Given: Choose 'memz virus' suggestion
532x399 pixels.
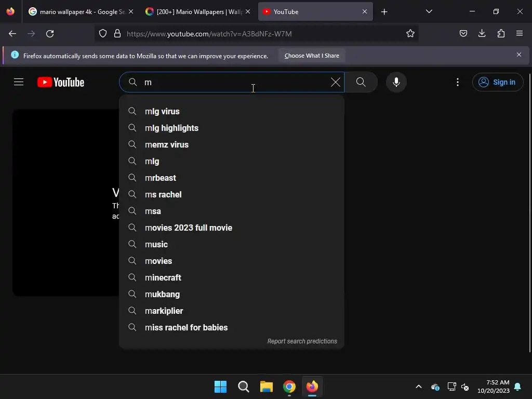Looking at the screenshot, I should click(232, 144).
